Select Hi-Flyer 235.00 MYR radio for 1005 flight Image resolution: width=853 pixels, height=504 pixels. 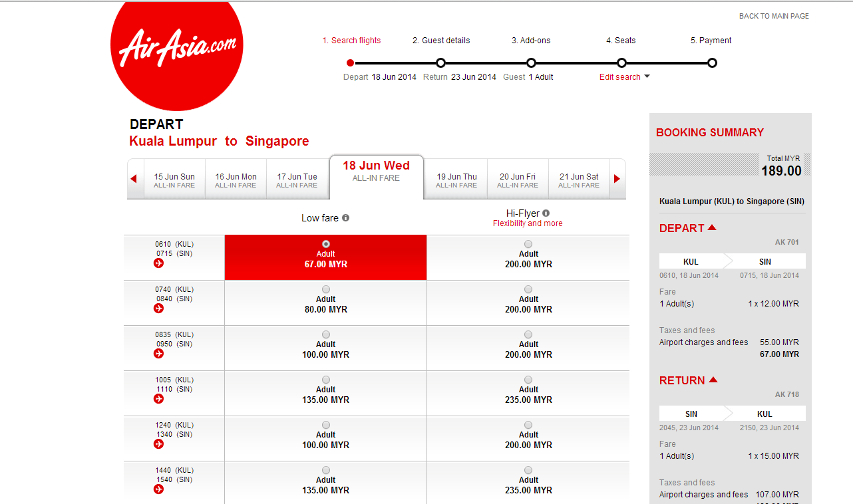point(528,380)
